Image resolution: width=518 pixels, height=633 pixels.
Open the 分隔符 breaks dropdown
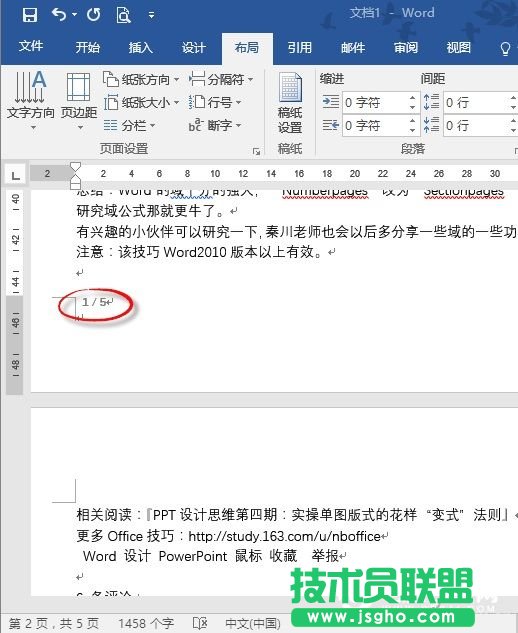[x=221, y=80]
